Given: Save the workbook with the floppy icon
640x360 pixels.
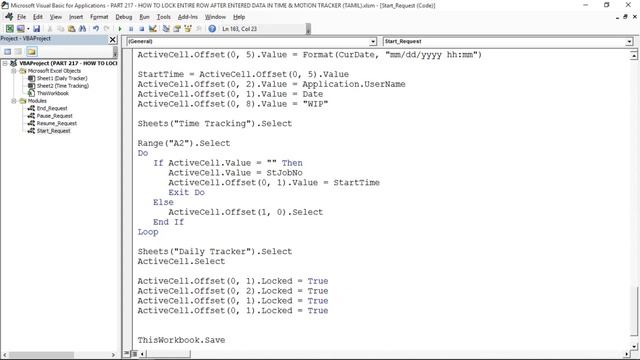Looking at the screenshot, I should click(36, 29).
